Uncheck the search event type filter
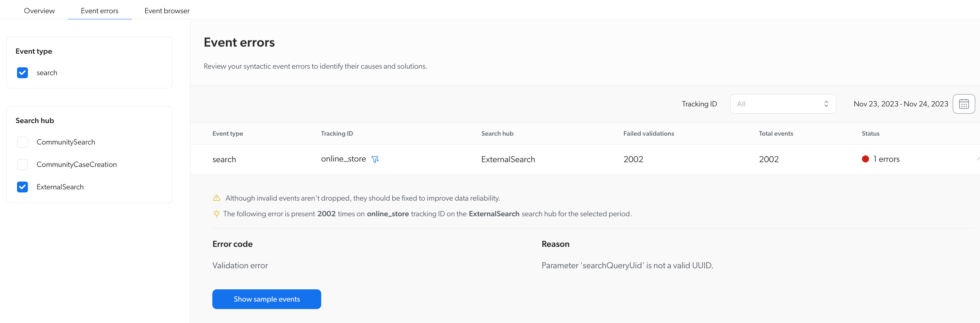The width and height of the screenshot is (980, 323). [22, 72]
